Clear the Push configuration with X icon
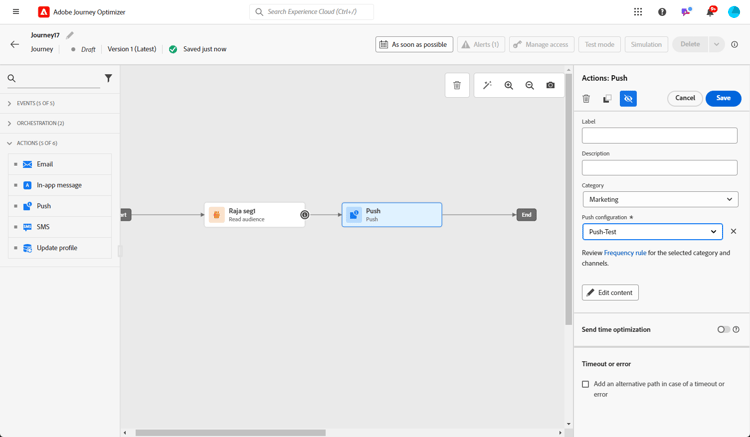The image size is (750, 437). (x=733, y=231)
